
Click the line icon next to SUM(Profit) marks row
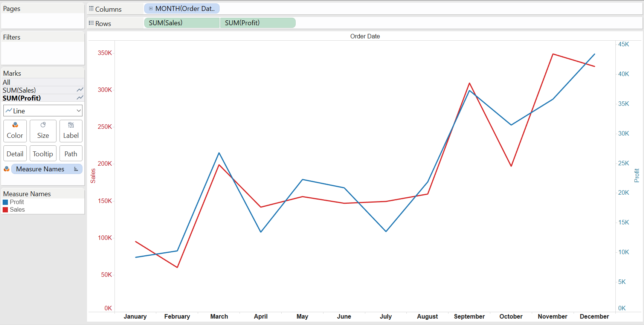pyautogui.click(x=80, y=98)
